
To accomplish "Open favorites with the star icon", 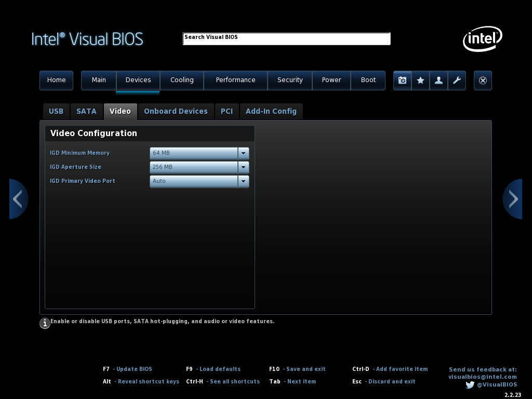I will click(x=420, y=81).
